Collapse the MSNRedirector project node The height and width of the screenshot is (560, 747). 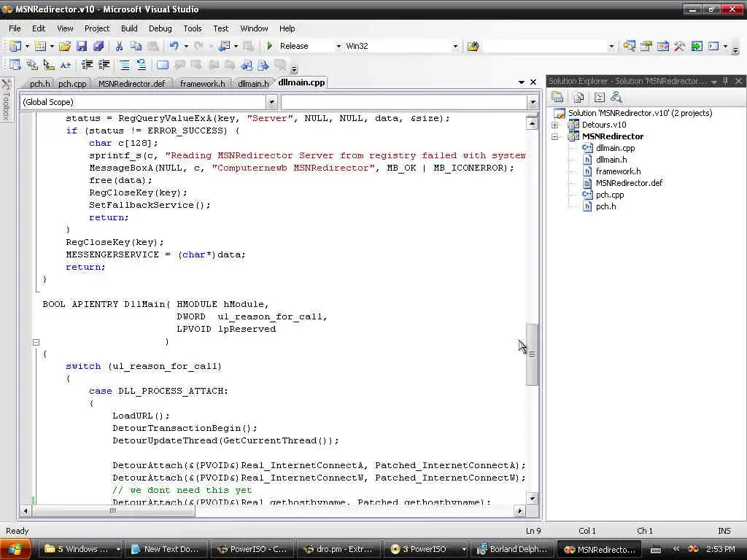[x=554, y=136]
